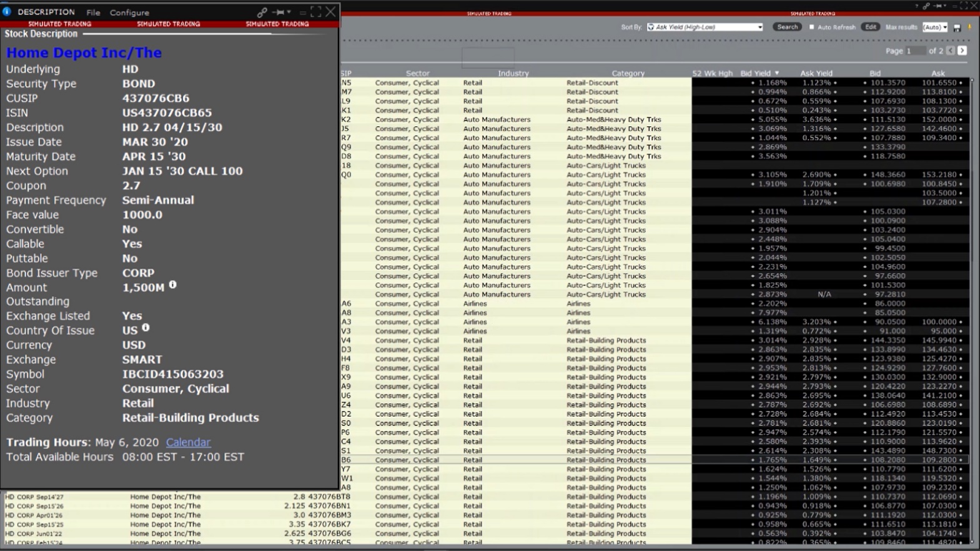This screenshot has height=551, width=980.
Task: Click the chain link icon in Description window
Action: pos(262,12)
